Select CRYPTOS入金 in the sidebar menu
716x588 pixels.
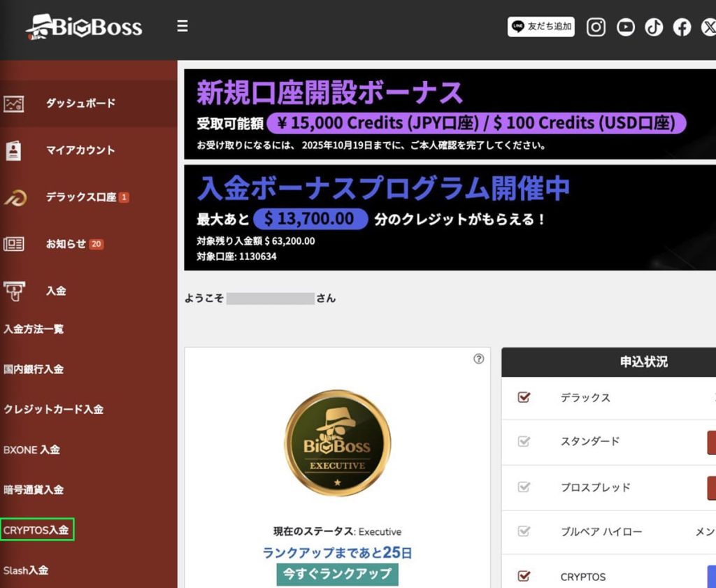click(x=38, y=530)
